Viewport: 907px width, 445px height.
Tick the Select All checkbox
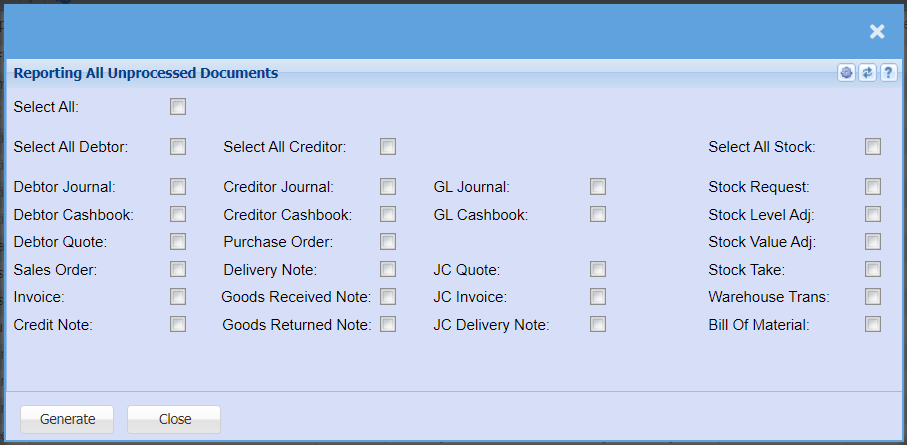[178, 106]
